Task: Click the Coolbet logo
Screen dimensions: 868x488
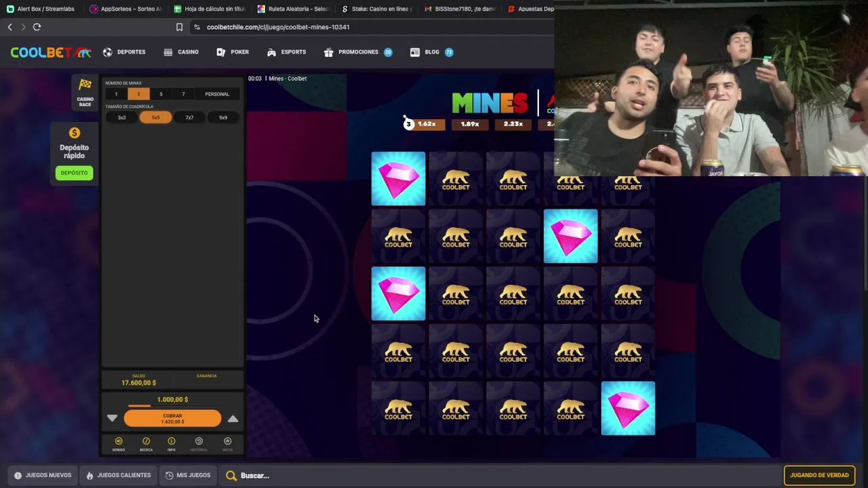Action: [50, 52]
